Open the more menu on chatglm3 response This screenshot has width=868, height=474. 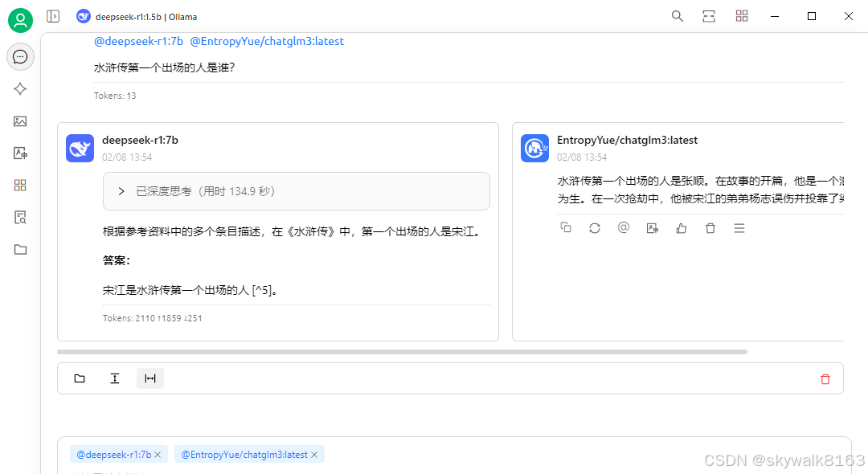pos(739,228)
